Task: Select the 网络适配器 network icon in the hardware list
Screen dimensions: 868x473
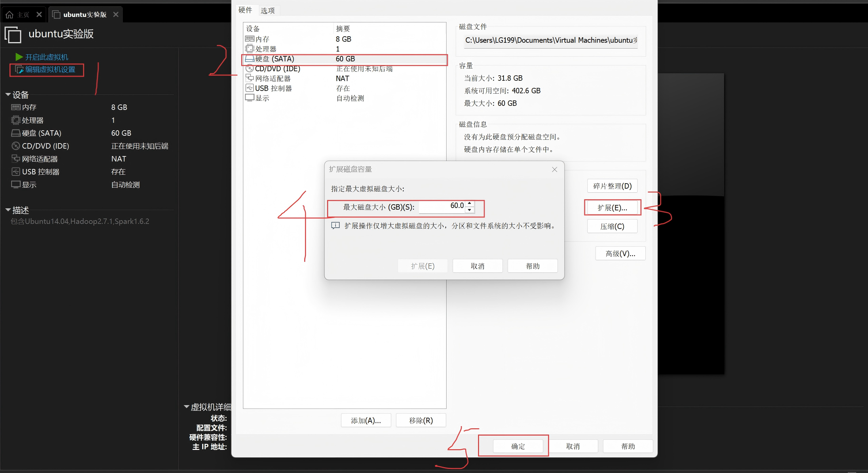Action: pyautogui.click(x=249, y=78)
